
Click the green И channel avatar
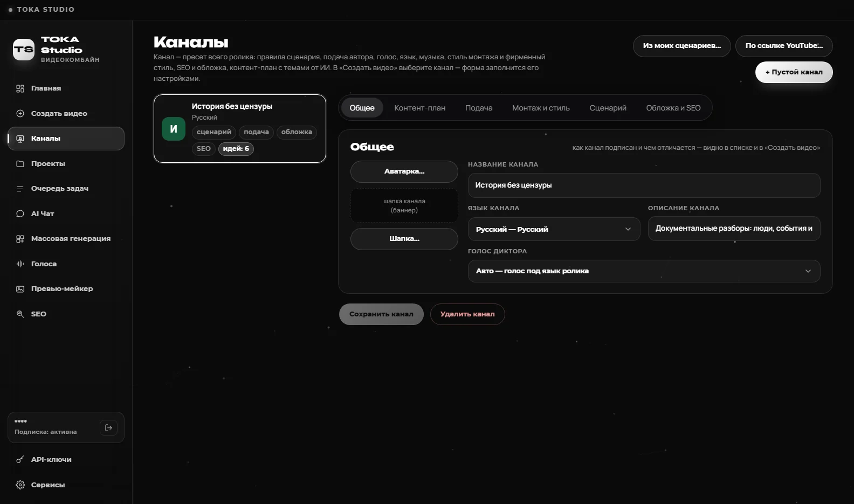[174, 129]
